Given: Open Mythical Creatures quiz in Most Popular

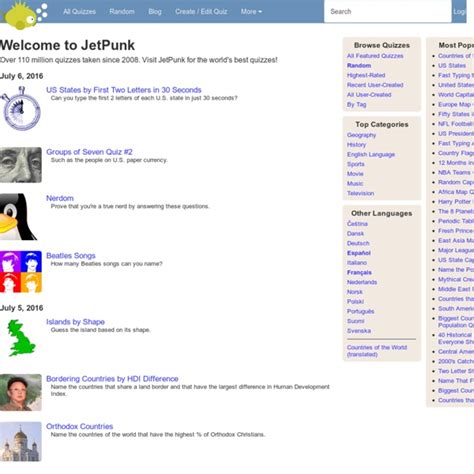Looking at the screenshot, I should coord(456,279).
